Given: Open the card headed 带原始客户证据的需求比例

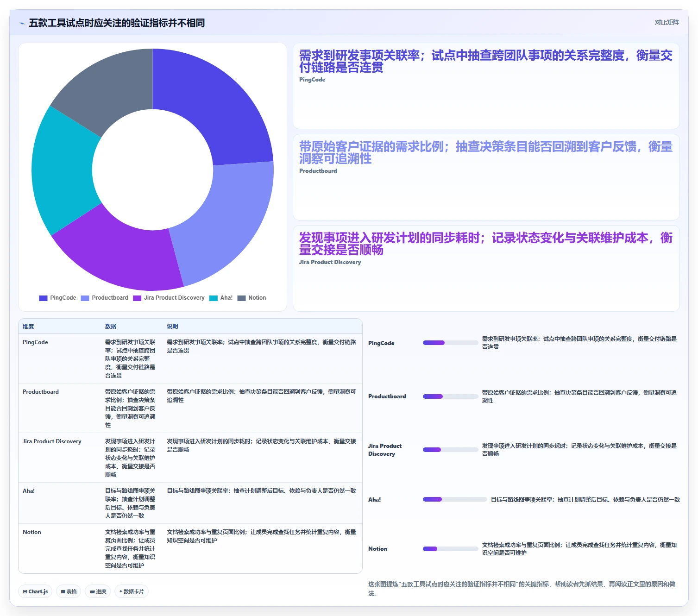Looking at the screenshot, I should point(486,177).
